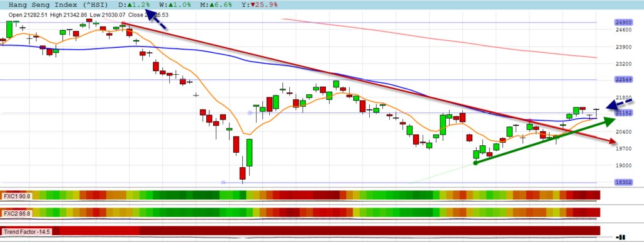Image resolution: width=644 pixels, height=242 pixels.
Task: Click the handle dot at the 18302 line start
Action: (x=223, y=182)
